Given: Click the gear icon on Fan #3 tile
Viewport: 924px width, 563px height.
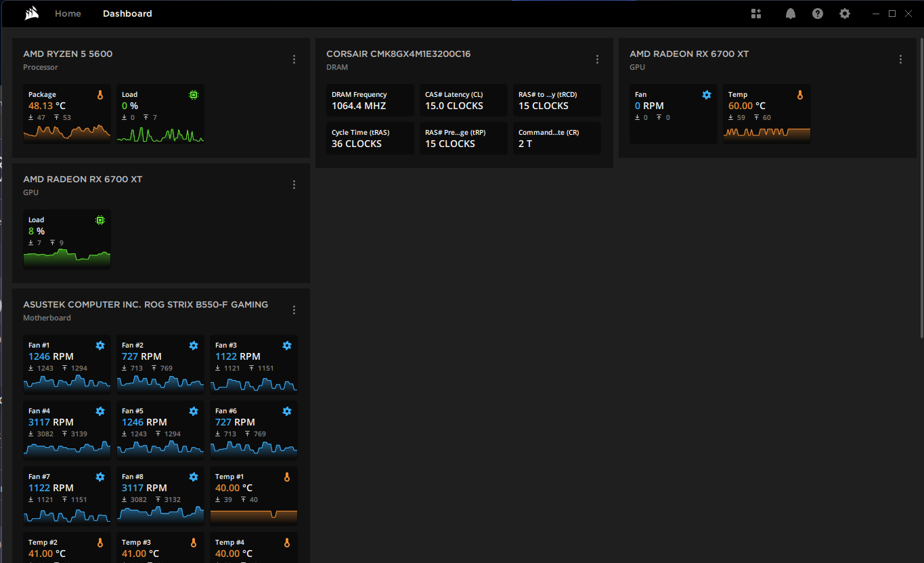Looking at the screenshot, I should point(287,346).
